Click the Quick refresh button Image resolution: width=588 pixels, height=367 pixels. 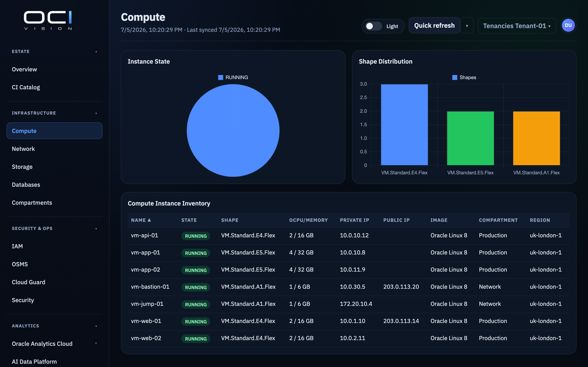434,25
